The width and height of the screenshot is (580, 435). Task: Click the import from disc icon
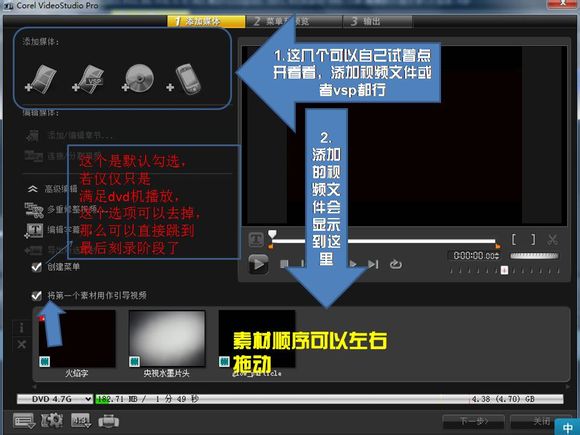click(138, 78)
